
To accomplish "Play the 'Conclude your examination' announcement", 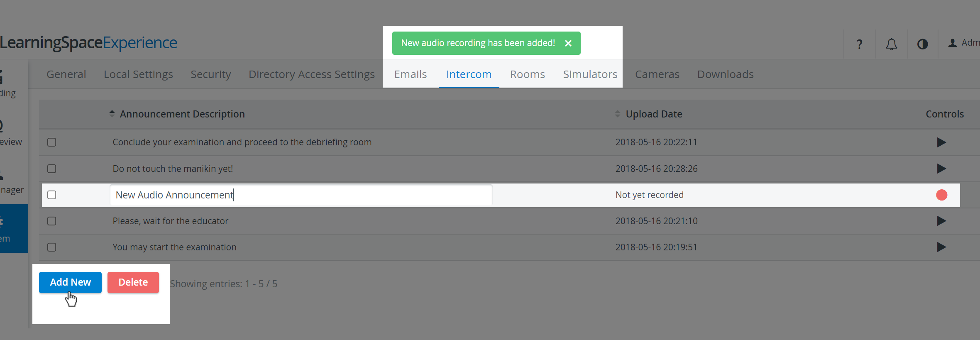I will 941,142.
